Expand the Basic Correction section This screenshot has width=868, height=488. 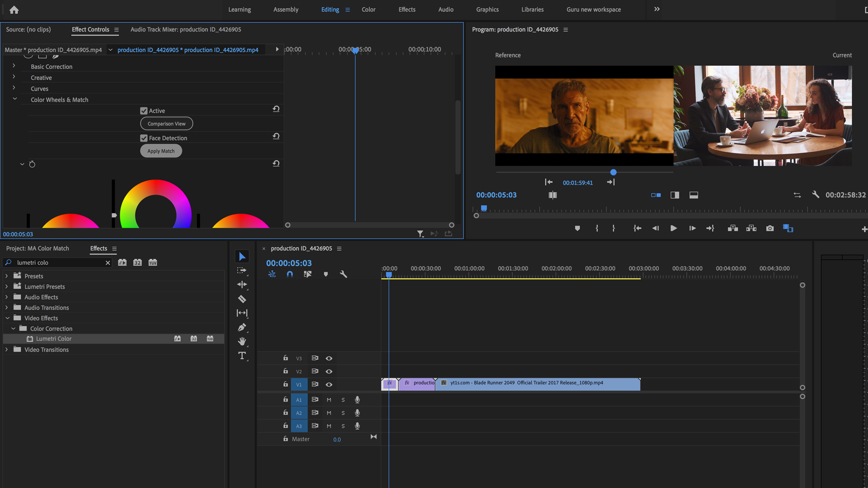(x=14, y=66)
